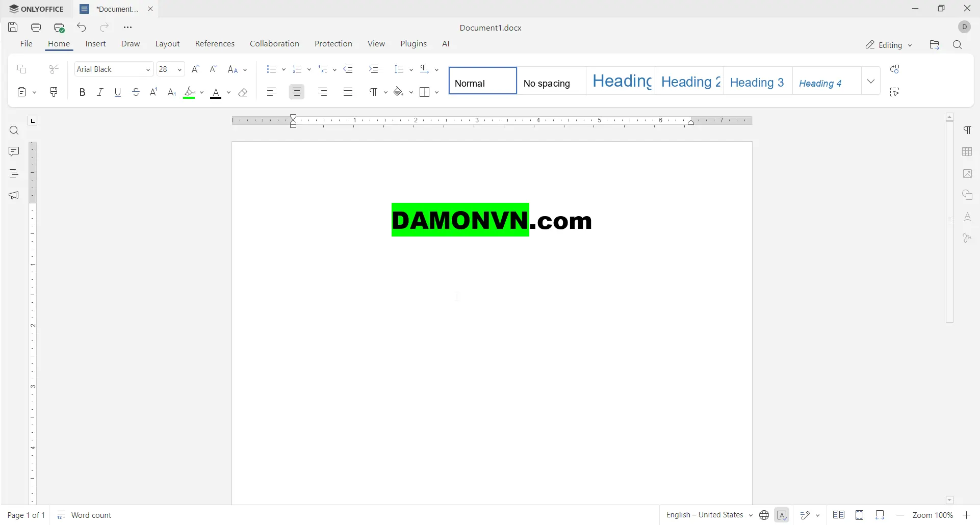Toggle subscript formatting
This screenshot has height=525, width=980.
tap(172, 92)
